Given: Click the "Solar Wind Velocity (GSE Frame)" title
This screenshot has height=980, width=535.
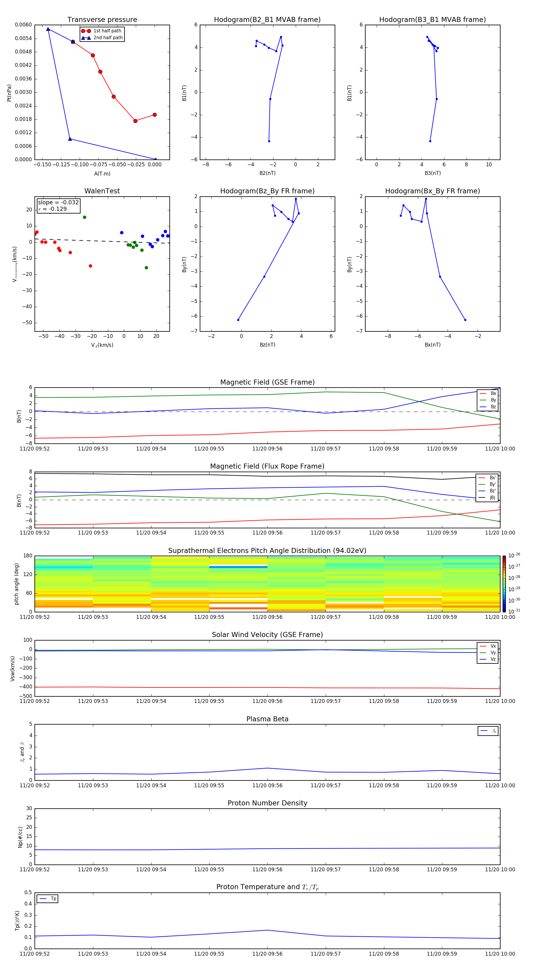Looking at the screenshot, I should pos(267,635).
